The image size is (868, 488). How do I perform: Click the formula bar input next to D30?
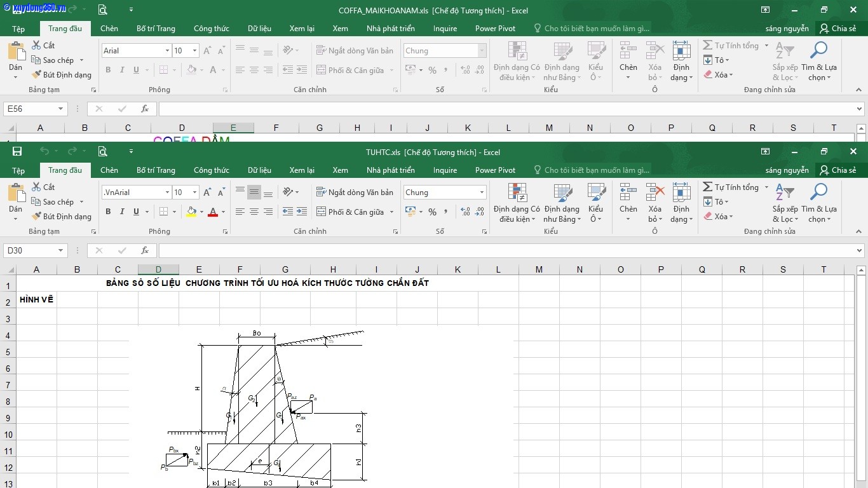[x=508, y=250]
